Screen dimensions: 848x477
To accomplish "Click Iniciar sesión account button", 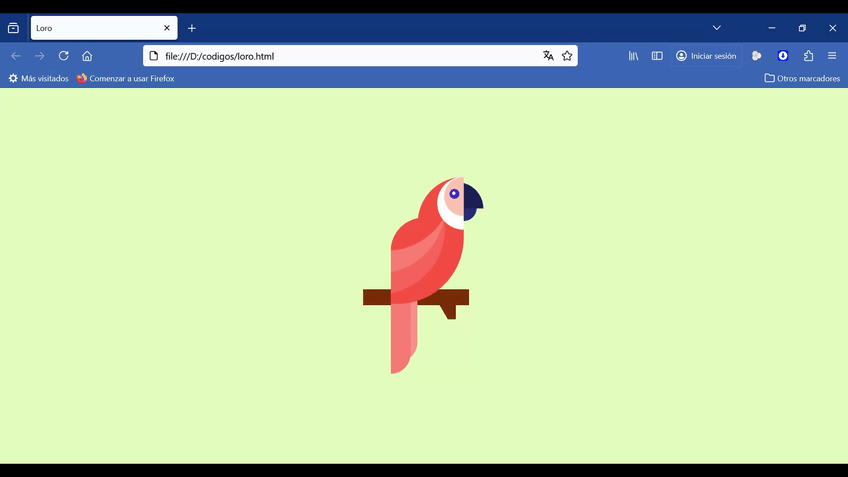I will point(706,56).
